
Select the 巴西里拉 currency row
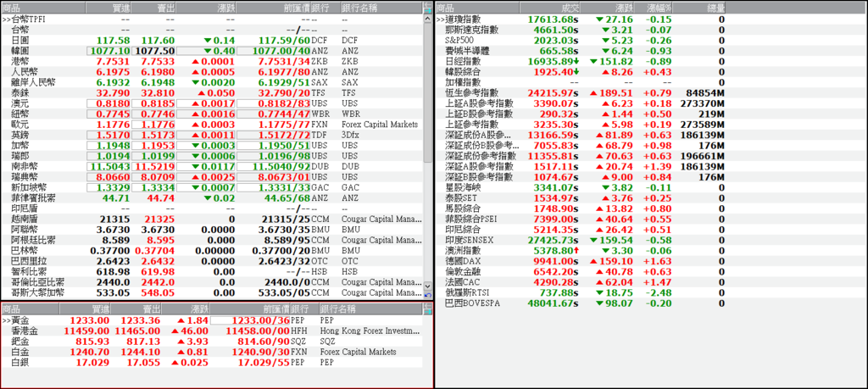coord(212,262)
